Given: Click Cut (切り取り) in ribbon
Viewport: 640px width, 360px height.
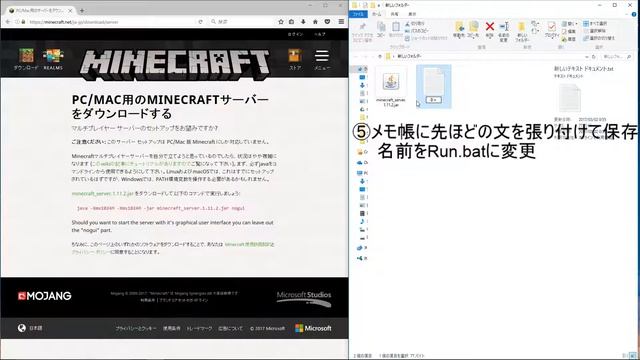Looking at the screenshot, I should tap(415, 24).
